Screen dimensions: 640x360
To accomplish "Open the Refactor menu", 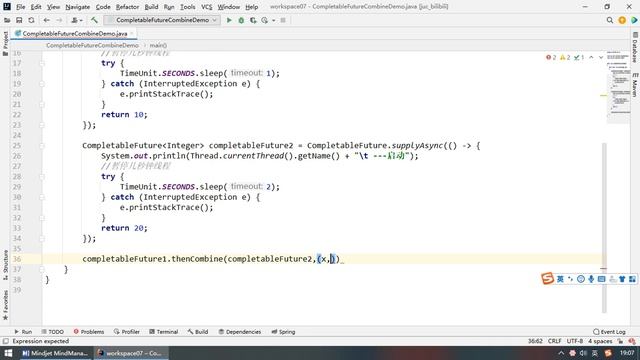I will coord(127,7).
